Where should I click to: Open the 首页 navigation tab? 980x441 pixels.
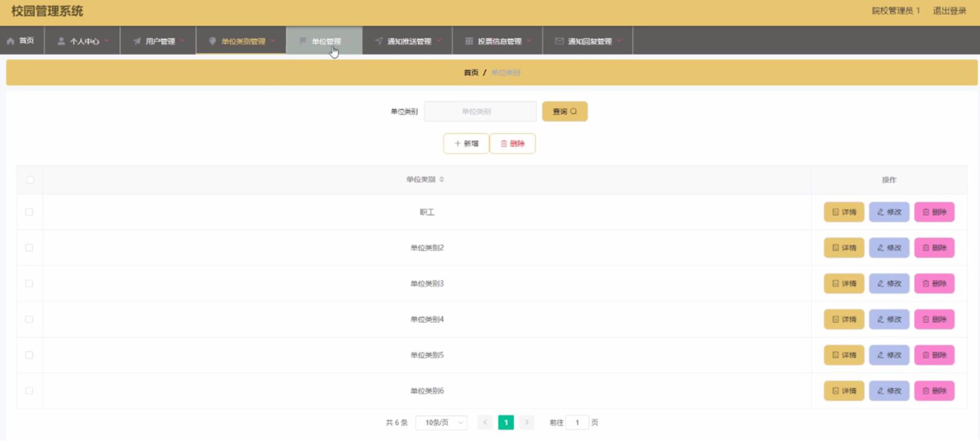click(x=22, y=41)
